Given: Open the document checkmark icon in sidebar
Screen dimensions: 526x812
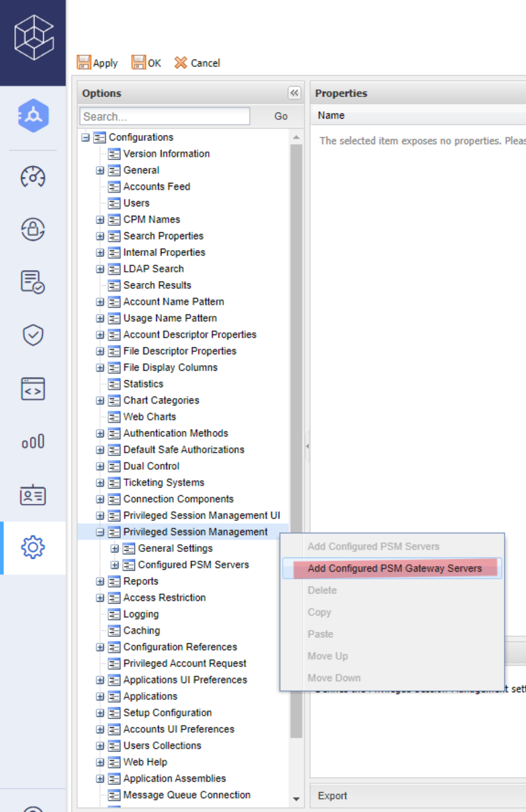Looking at the screenshot, I should (33, 282).
